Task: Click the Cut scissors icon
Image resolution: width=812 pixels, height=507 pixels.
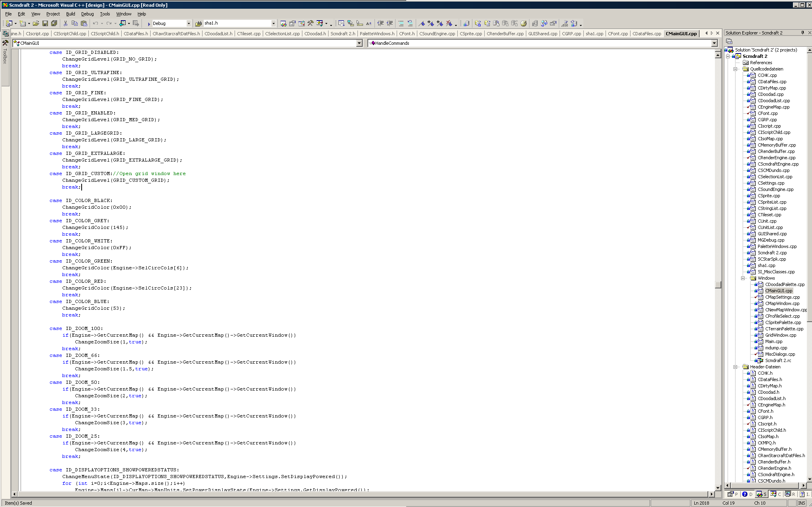Action: coord(65,23)
